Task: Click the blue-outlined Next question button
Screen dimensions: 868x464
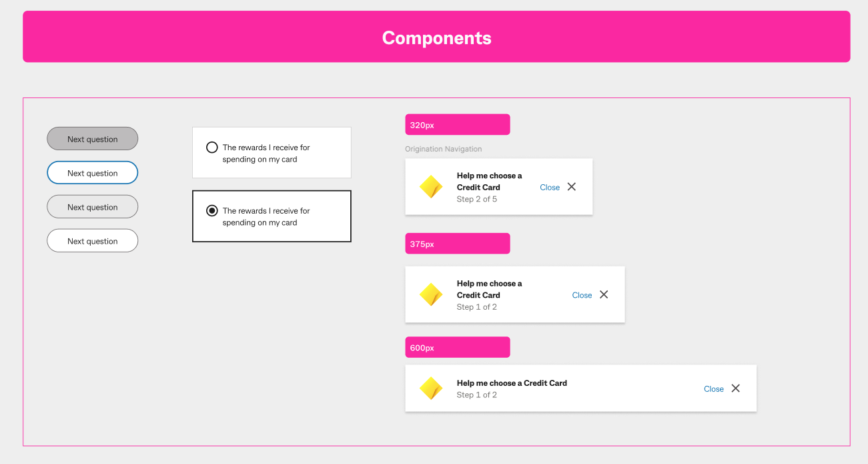Action: 93,173
